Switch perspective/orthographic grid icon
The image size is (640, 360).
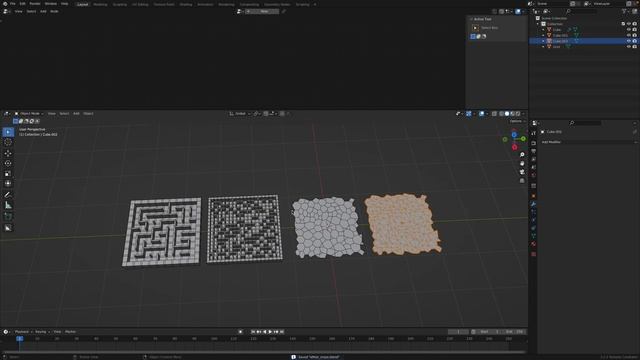click(522, 180)
